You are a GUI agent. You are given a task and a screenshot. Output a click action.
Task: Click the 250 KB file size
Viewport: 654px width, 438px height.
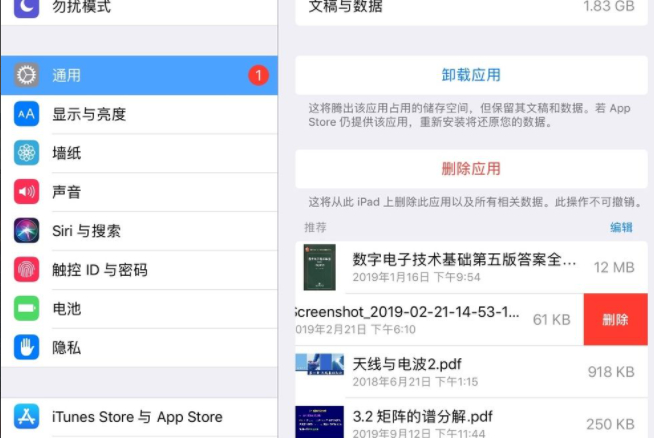(x=610, y=424)
